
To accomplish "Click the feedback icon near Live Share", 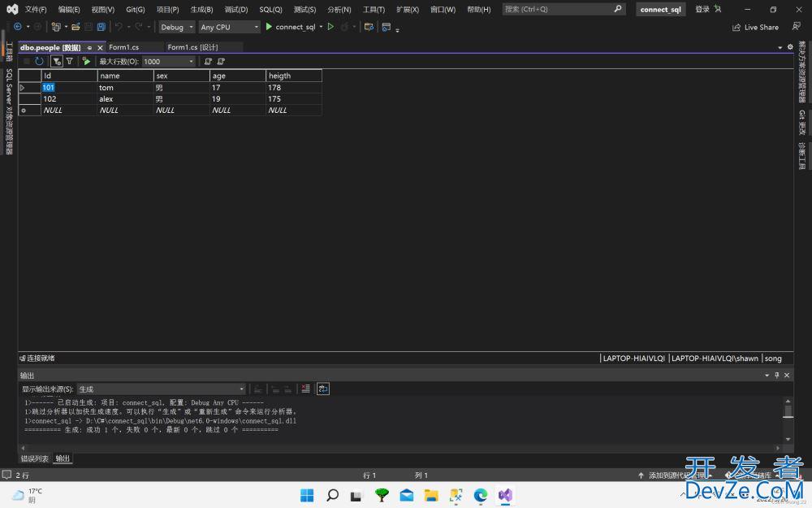I will coord(796,27).
